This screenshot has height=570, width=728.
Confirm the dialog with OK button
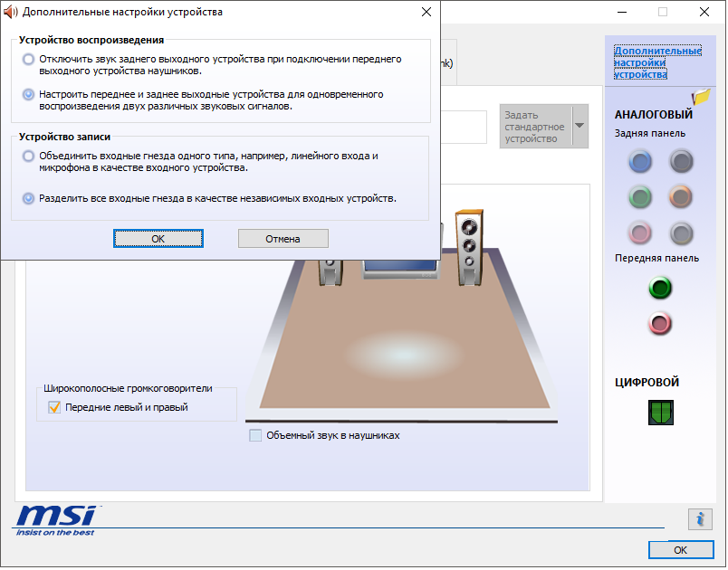158,239
